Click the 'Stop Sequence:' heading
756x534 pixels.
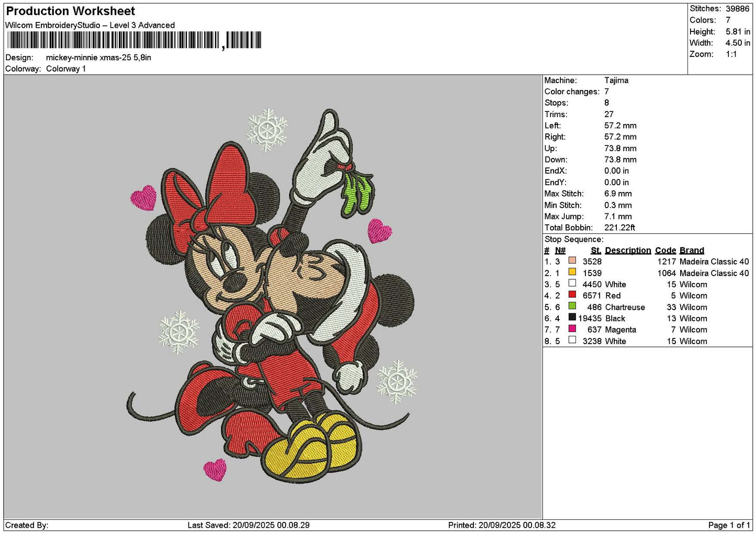coord(574,240)
